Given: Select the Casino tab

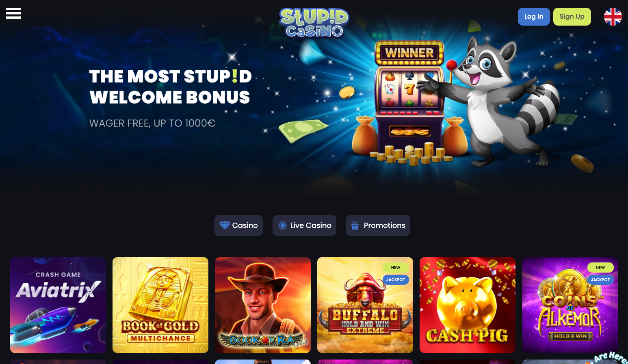Looking at the screenshot, I should (x=238, y=225).
